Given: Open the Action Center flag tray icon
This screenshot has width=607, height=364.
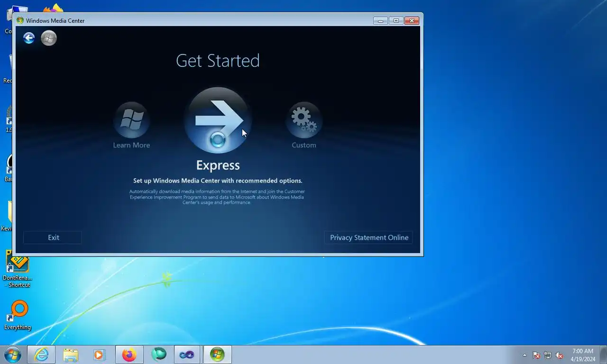Looking at the screenshot, I should (536, 355).
